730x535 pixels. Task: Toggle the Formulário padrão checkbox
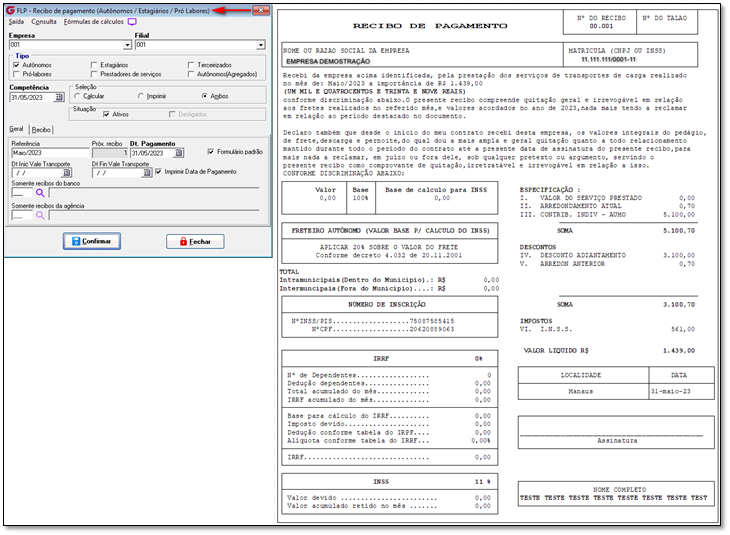point(211,152)
